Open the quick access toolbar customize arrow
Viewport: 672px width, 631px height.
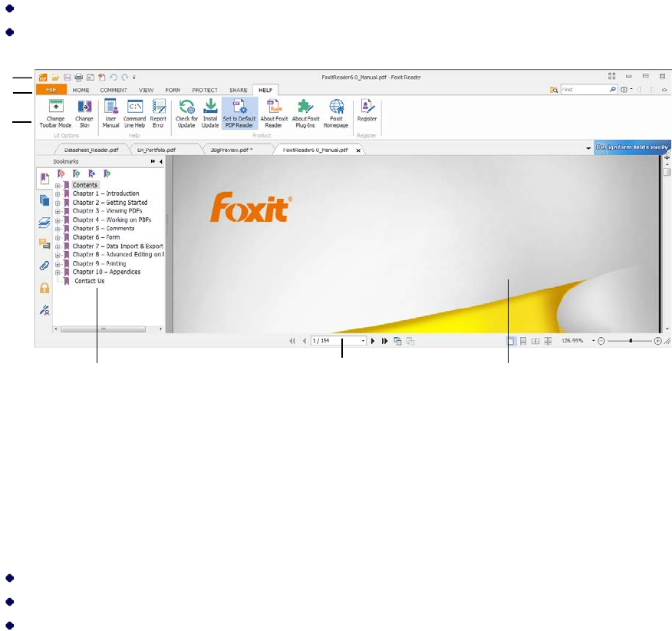134,78
